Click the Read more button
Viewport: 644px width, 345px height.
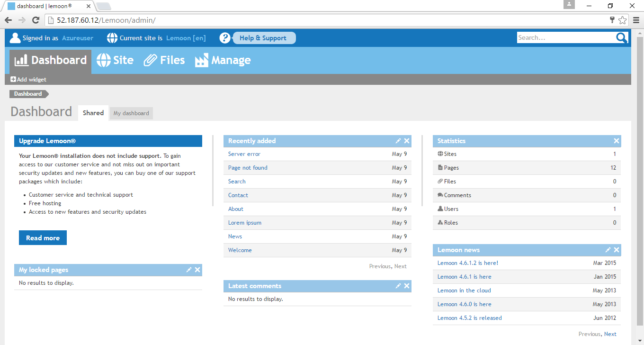[x=43, y=238]
